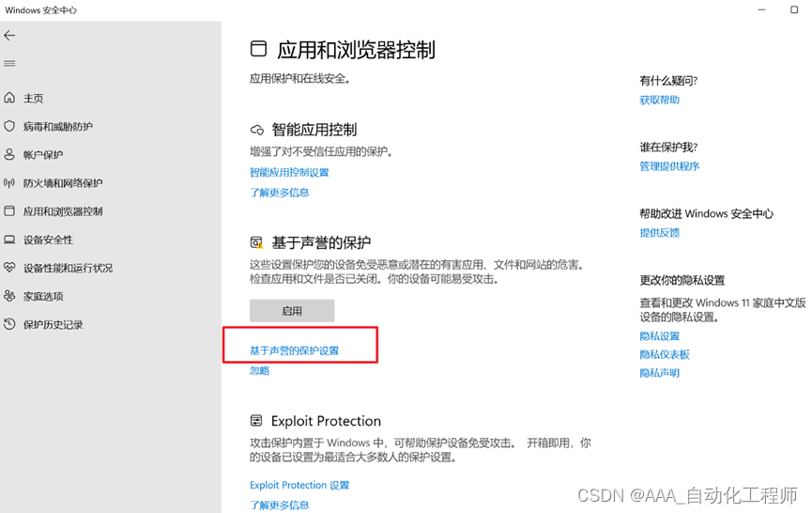
Task: Click the Exploit Protection heading
Action: [x=327, y=421]
